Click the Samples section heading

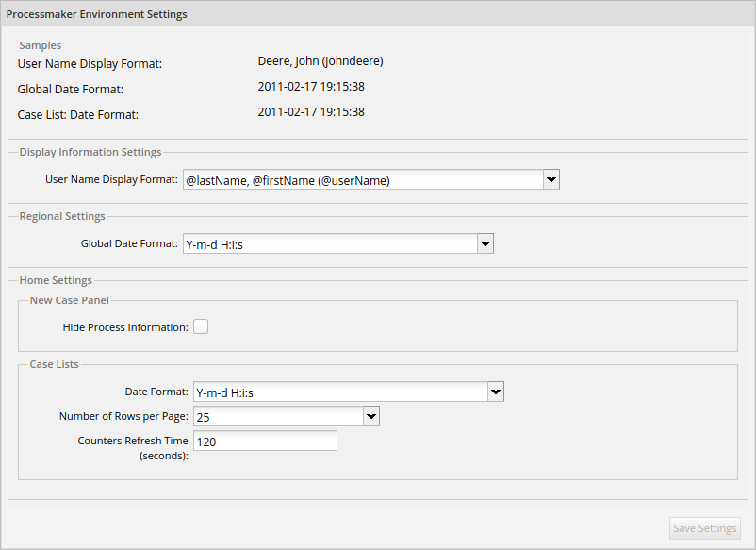coord(41,45)
